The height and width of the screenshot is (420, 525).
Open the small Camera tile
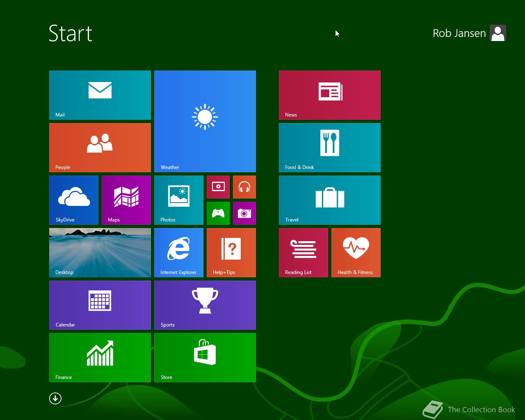point(244,213)
